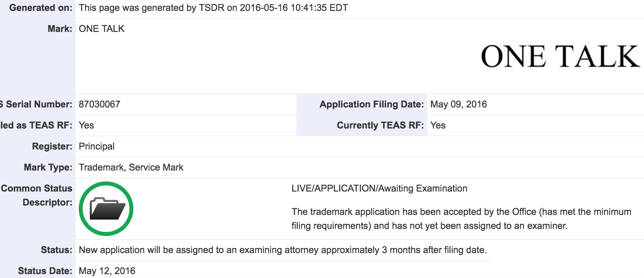Click the green folder status icon
The image size is (644, 278).
pyautogui.click(x=106, y=209)
